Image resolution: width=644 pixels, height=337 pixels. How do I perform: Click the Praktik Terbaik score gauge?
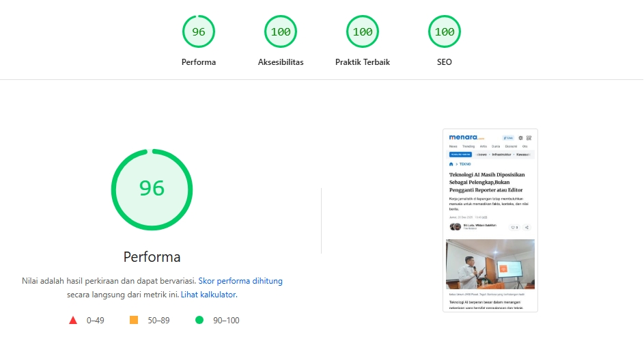click(x=363, y=31)
